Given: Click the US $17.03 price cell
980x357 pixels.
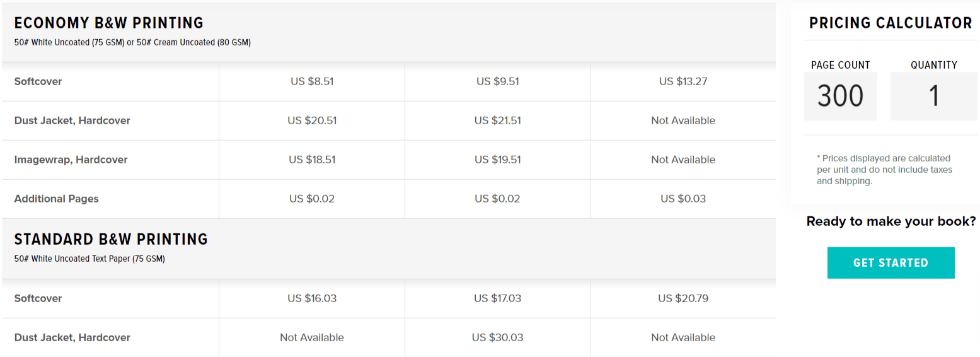Looking at the screenshot, I should [x=498, y=298].
